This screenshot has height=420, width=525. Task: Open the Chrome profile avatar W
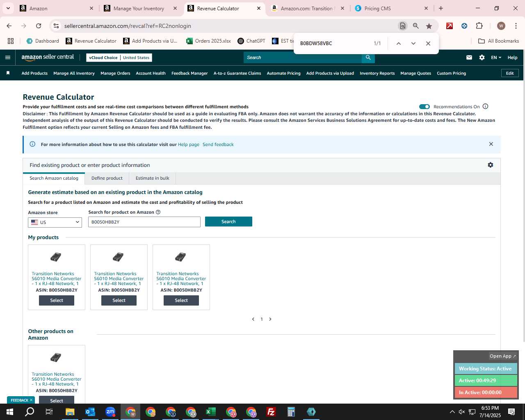(501, 26)
